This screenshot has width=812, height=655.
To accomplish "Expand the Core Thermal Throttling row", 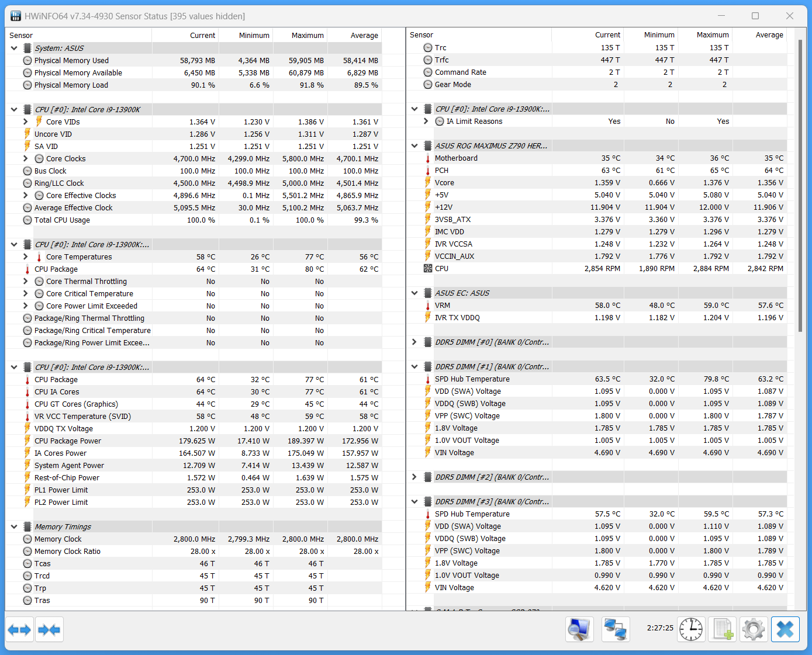I will (26, 282).
